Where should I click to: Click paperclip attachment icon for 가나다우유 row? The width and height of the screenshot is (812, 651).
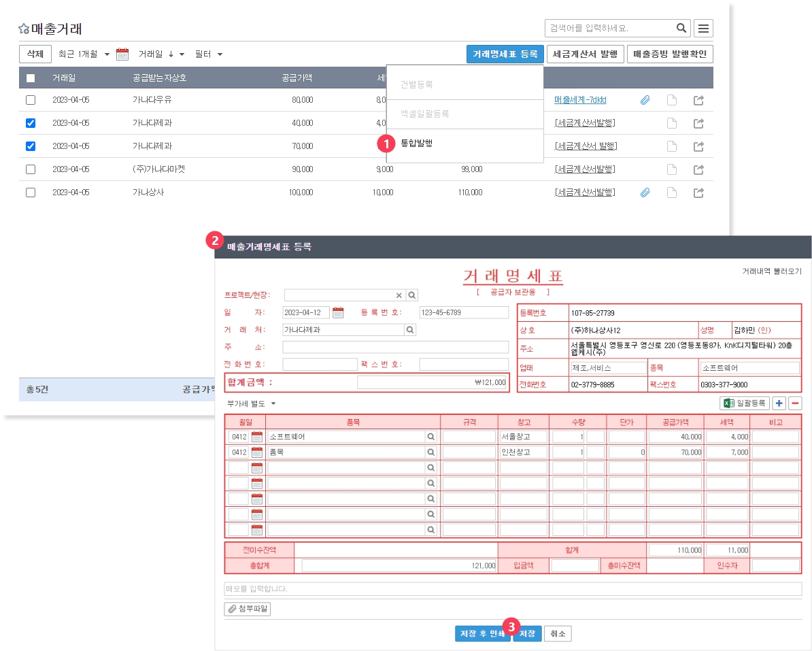pos(645,100)
